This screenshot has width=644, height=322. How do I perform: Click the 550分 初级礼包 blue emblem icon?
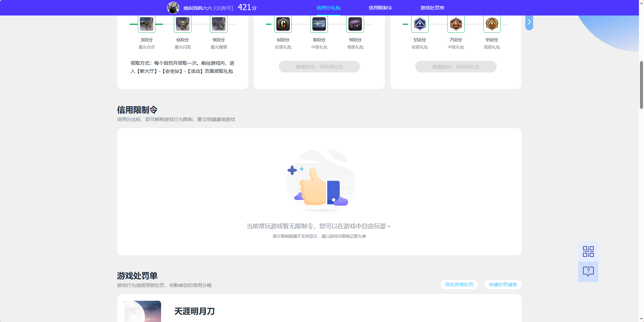420,24
